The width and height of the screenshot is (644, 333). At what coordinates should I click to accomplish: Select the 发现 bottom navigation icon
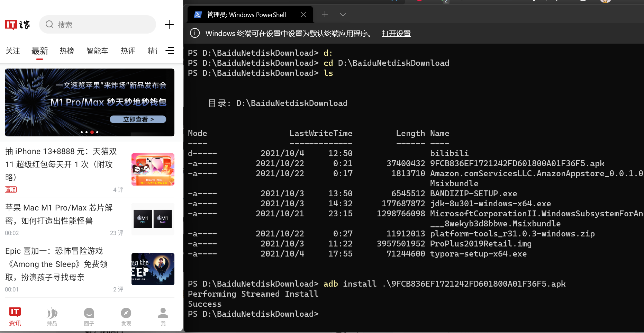pyautogui.click(x=126, y=316)
